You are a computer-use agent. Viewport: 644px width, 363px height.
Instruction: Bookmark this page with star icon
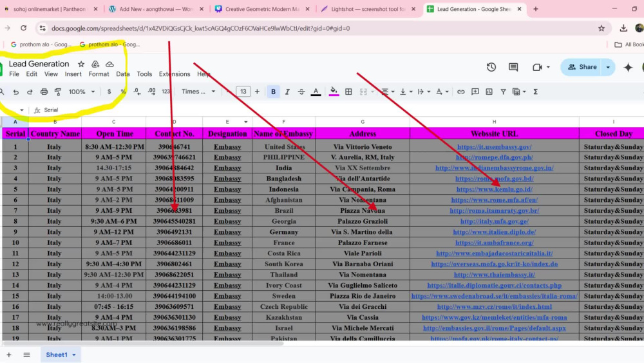pyautogui.click(x=601, y=28)
